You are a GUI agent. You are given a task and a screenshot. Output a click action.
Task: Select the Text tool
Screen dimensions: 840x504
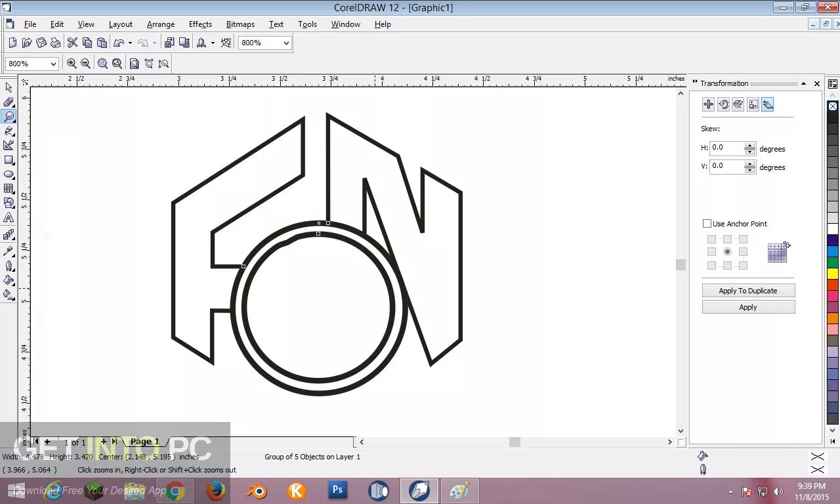coord(9,218)
